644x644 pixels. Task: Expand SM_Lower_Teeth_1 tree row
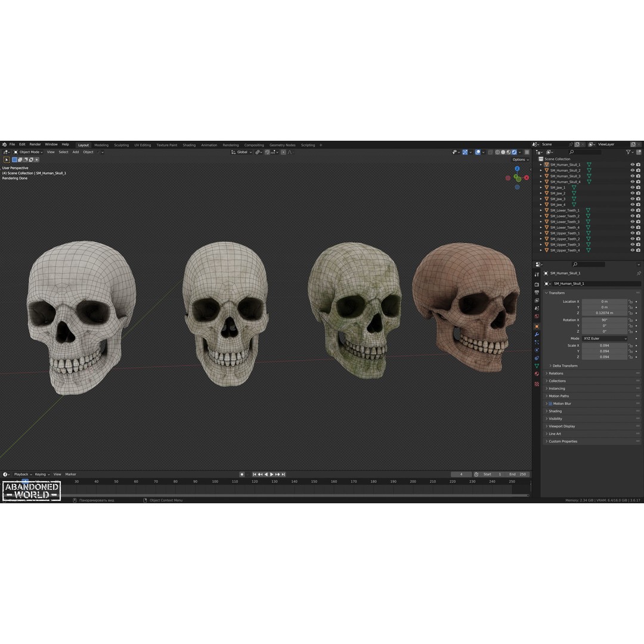541,210
